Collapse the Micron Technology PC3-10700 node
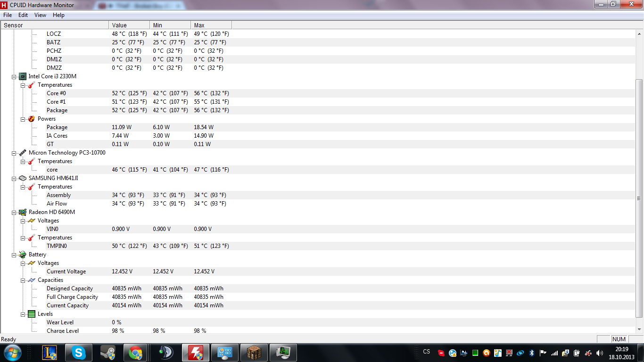This screenshot has height=362, width=644. click(14, 153)
